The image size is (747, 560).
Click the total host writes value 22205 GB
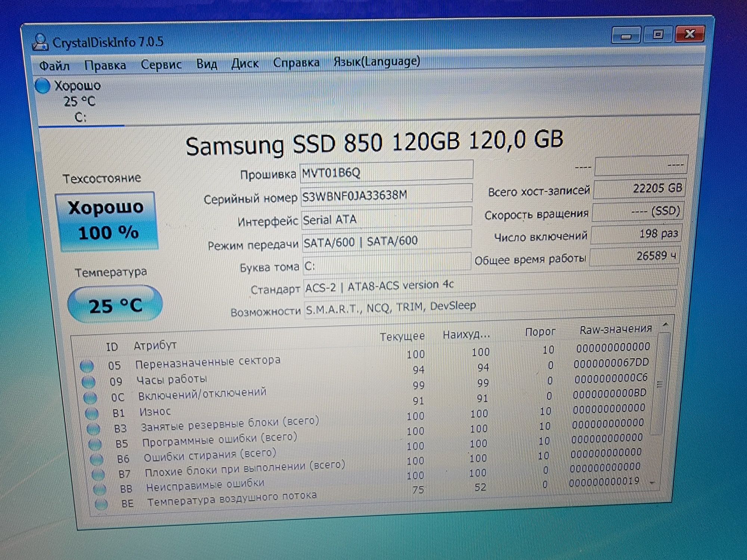(x=640, y=189)
